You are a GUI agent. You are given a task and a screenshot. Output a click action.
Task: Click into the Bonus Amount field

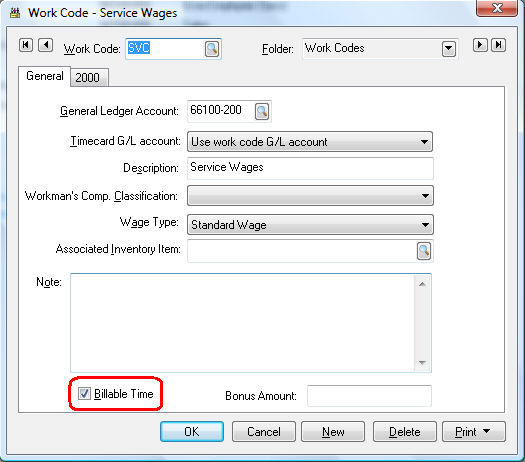pos(369,396)
